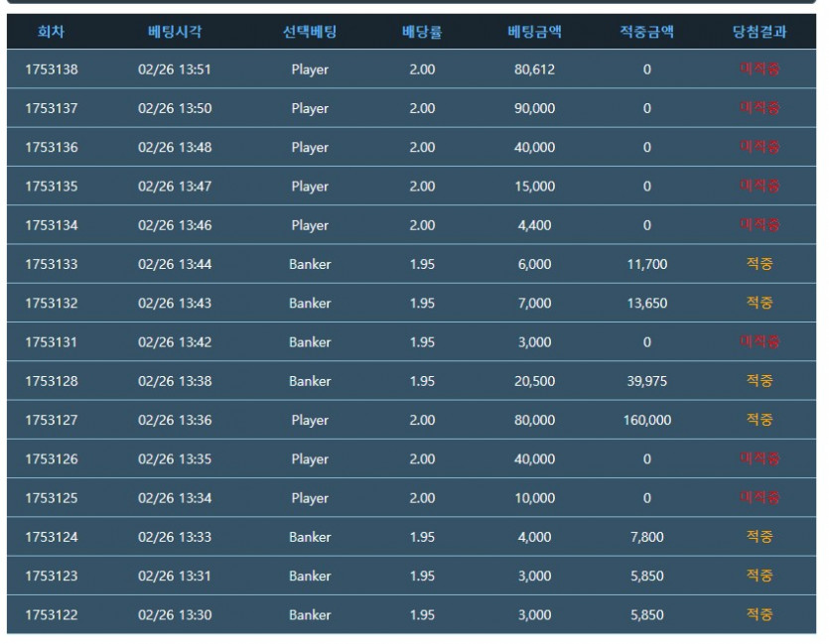829x644 pixels.
Task: Select round number 1753135
Action: 52,187
